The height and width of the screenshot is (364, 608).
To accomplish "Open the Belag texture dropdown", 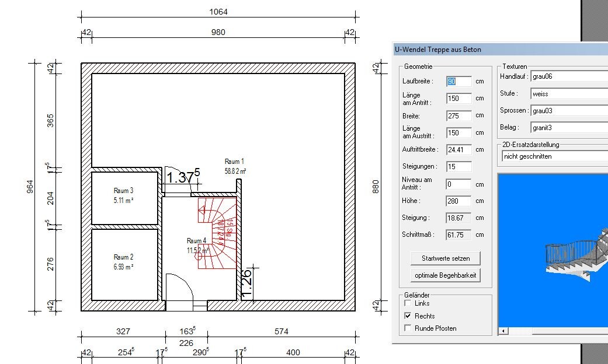I will pos(568,127).
